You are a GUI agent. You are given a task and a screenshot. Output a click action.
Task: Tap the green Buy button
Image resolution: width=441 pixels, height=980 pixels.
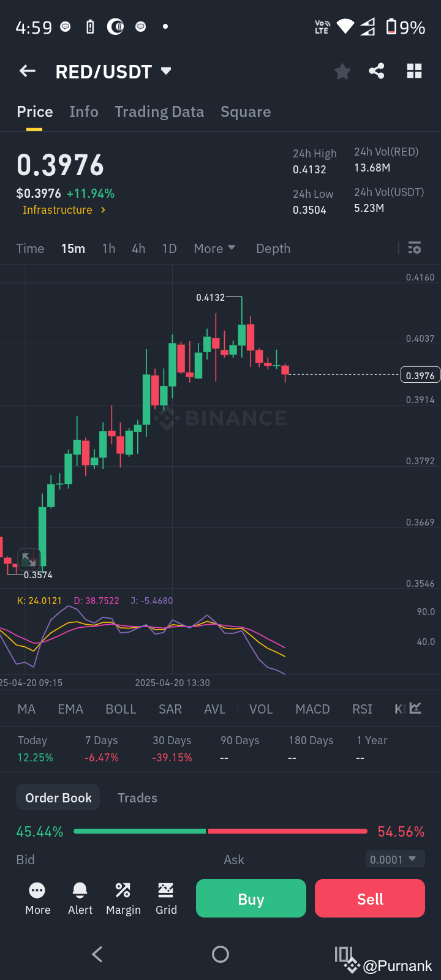point(251,899)
